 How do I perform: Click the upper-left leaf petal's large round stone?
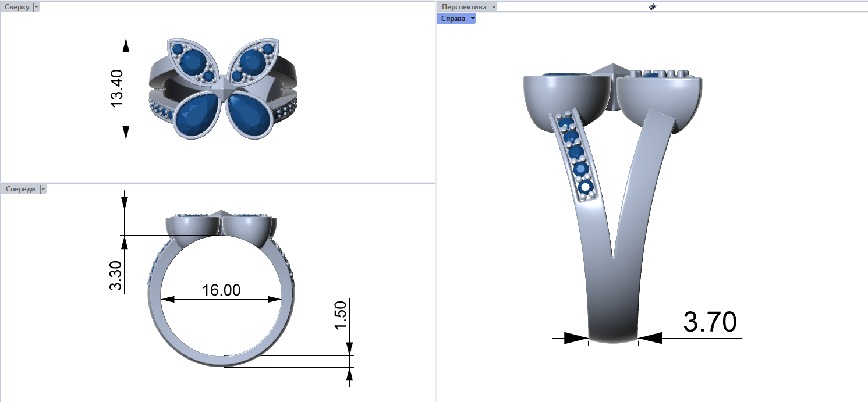coord(192,61)
